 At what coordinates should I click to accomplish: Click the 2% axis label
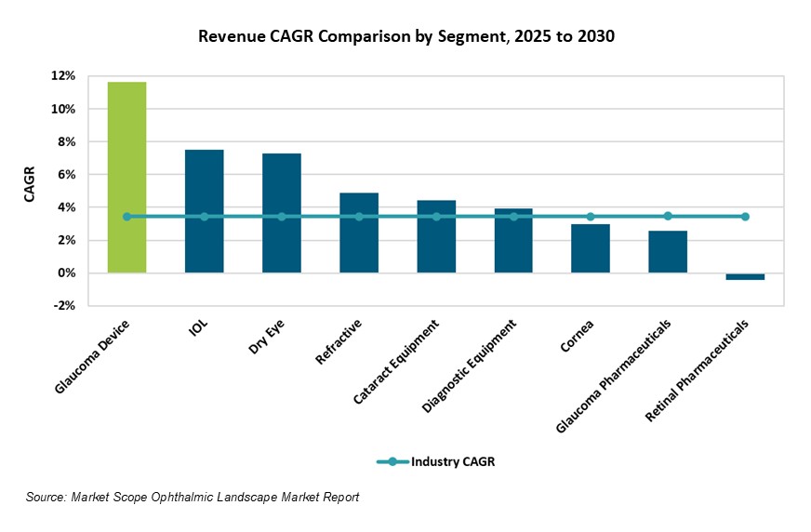pyautogui.click(x=67, y=240)
